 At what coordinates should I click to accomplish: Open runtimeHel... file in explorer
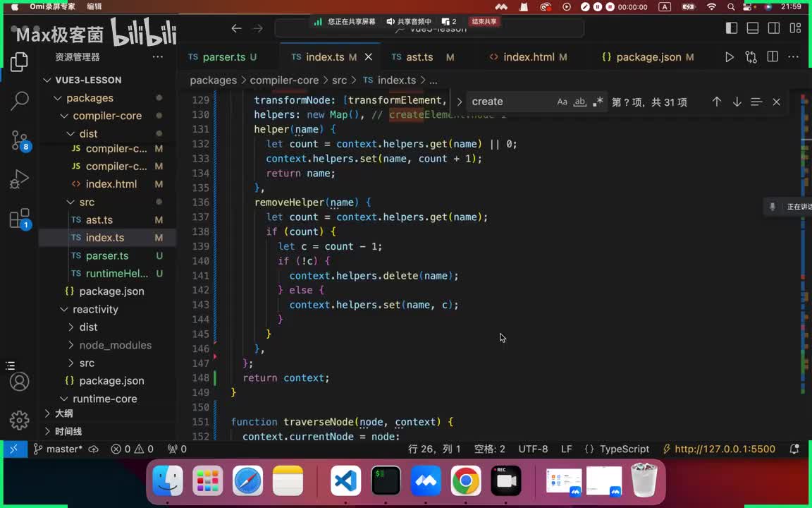116,274
